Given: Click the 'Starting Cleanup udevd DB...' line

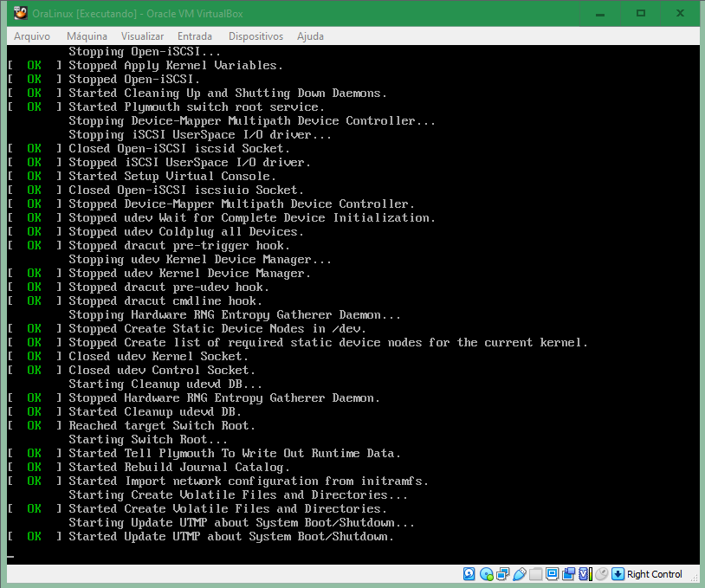Looking at the screenshot, I should (x=165, y=384).
